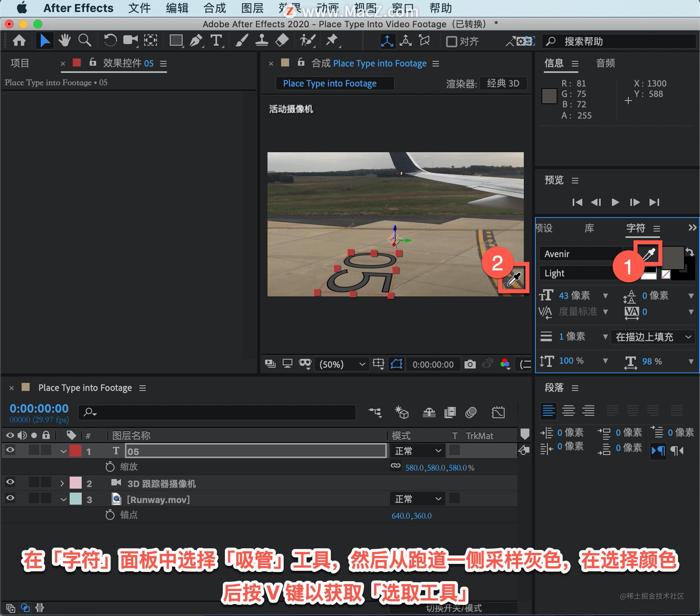
Task: Click the fill color swatch in 字符 panel
Action: (674, 257)
